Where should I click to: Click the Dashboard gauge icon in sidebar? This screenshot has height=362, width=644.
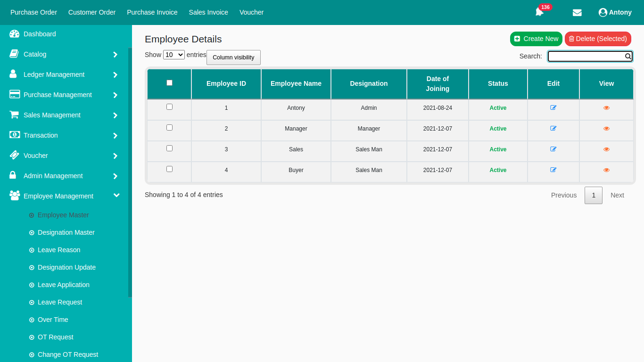click(15, 34)
